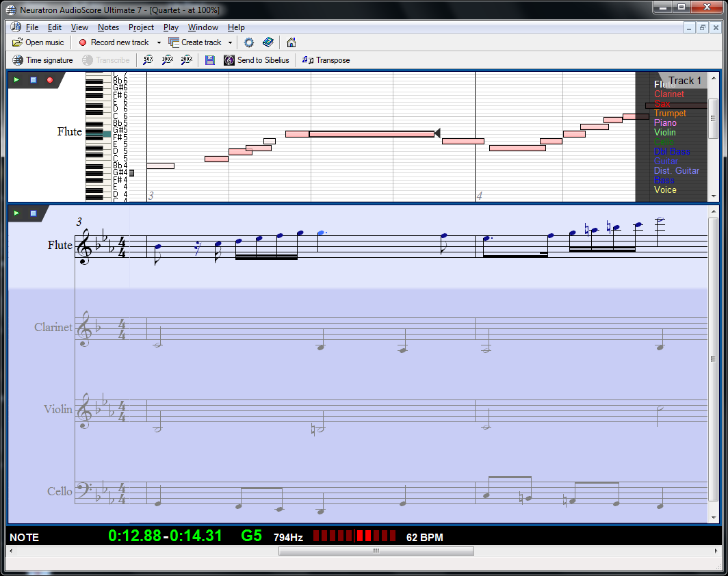This screenshot has height=576, width=728.
Task: Open the AudioScore options gear icon
Action: pyautogui.click(x=248, y=42)
